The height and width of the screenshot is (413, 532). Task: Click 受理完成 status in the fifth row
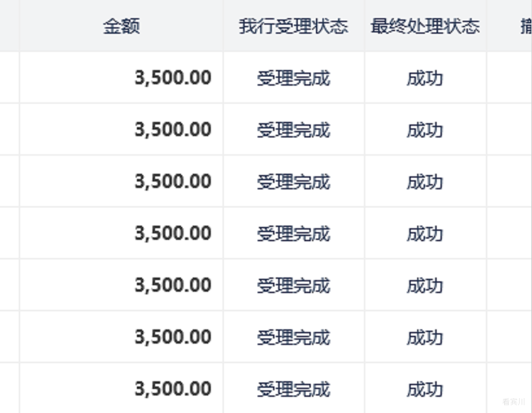[x=293, y=285]
